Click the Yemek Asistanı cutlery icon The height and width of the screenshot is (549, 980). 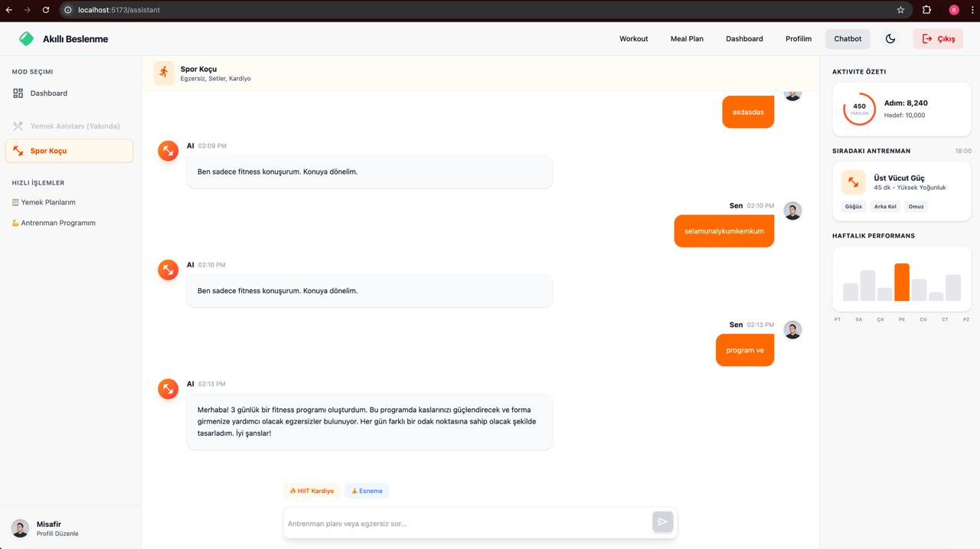18,126
